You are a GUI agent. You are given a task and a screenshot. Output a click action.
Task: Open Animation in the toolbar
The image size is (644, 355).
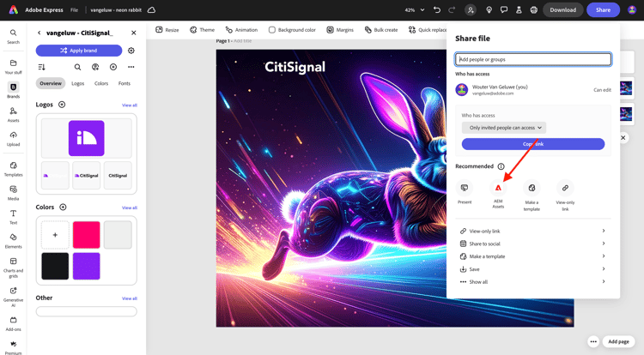pos(241,30)
